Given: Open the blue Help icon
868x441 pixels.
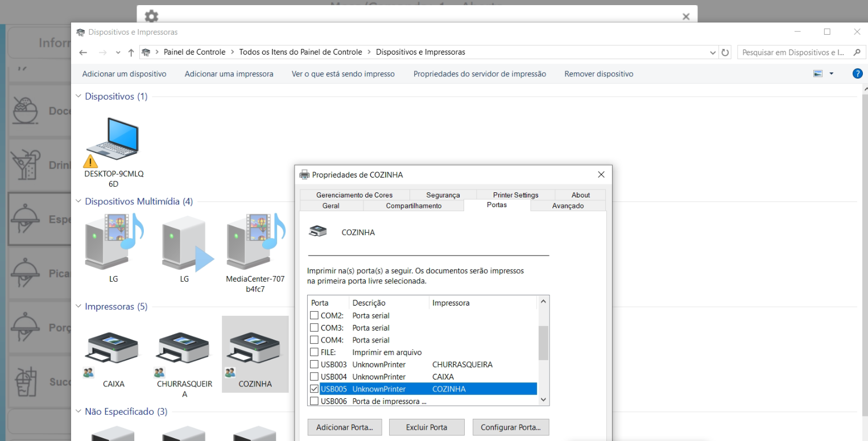Looking at the screenshot, I should tap(858, 73).
